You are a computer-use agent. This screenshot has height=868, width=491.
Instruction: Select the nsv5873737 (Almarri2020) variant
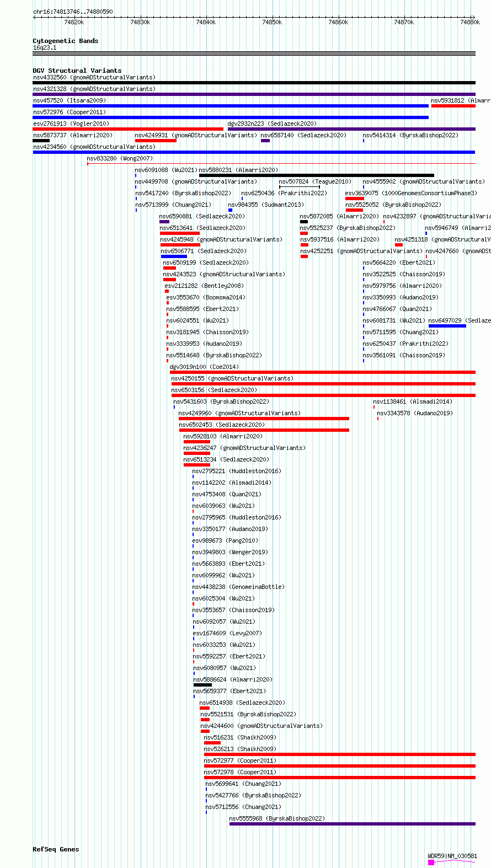click(41, 141)
